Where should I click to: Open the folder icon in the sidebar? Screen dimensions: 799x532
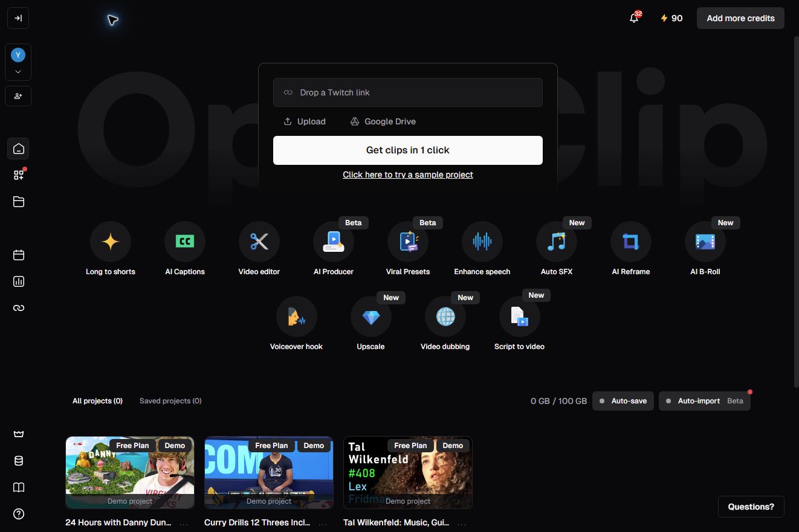coord(19,202)
